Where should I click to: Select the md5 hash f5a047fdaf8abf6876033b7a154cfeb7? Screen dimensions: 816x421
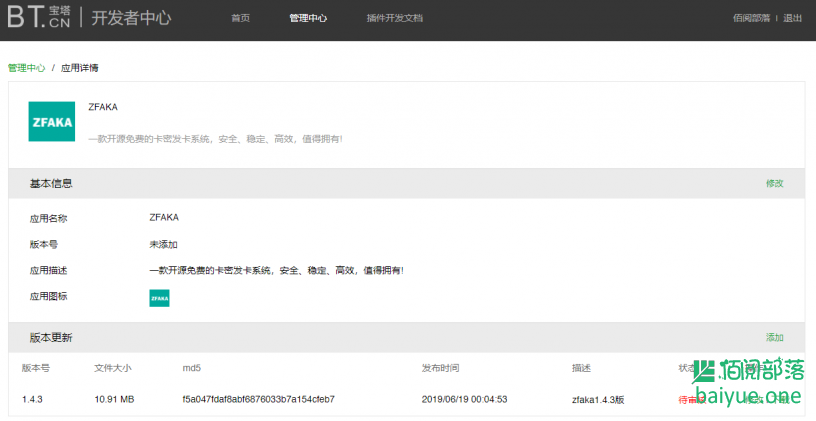click(259, 400)
